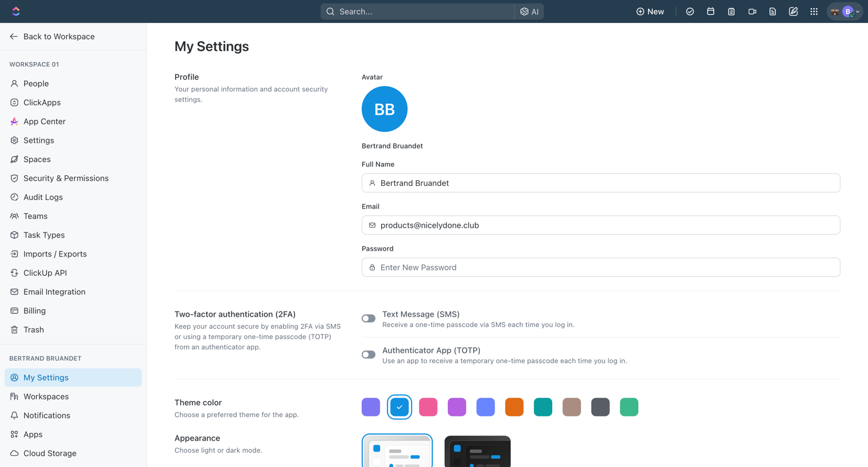Image resolution: width=868 pixels, height=467 pixels.
Task: Open Spaces in the sidebar
Action: [73, 159]
